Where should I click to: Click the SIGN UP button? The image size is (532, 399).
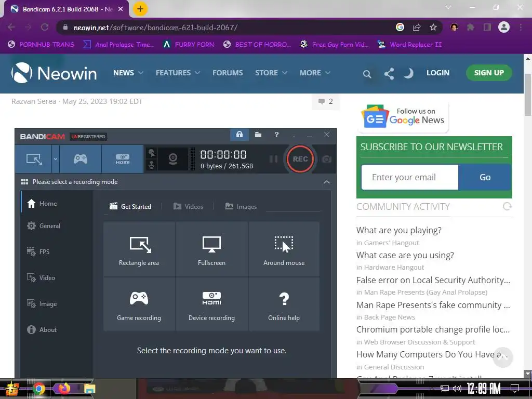[x=489, y=73]
